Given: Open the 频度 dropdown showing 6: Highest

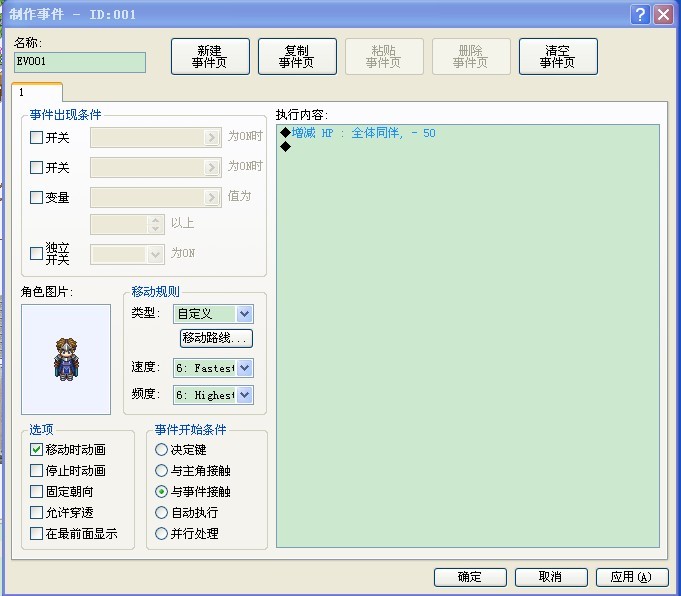Looking at the screenshot, I should coord(213,395).
